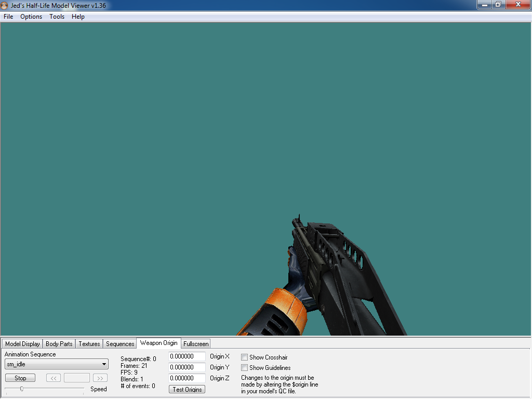Switch to the Model Display tab
This screenshot has width=532, height=399.
click(x=22, y=344)
